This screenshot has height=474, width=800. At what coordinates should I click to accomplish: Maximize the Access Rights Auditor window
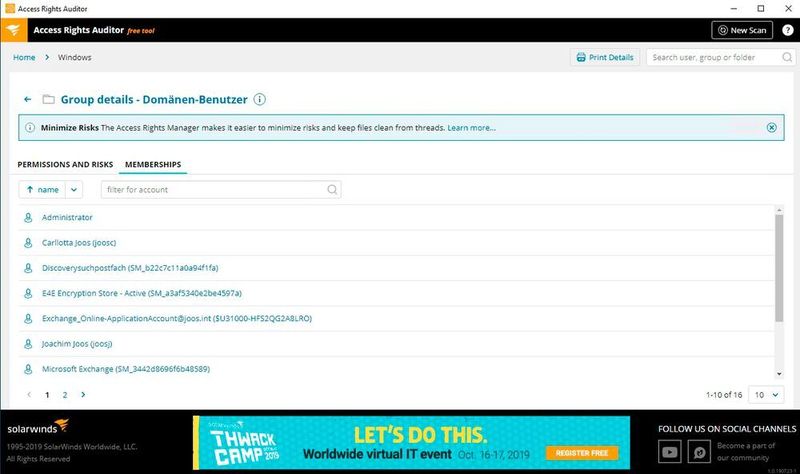761,9
